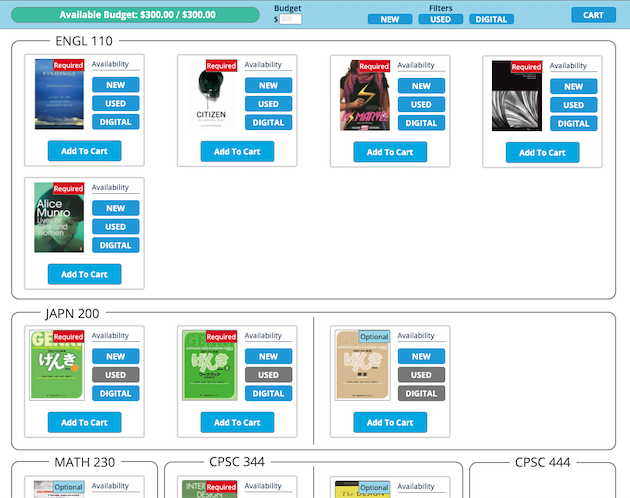Click greyed USED for optional Genki book
The image size is (630, 498).
(421, 375)
